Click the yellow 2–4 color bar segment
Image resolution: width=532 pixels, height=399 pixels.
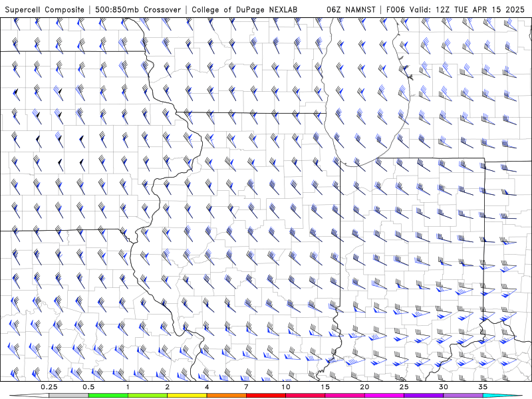tap(187, 396)
